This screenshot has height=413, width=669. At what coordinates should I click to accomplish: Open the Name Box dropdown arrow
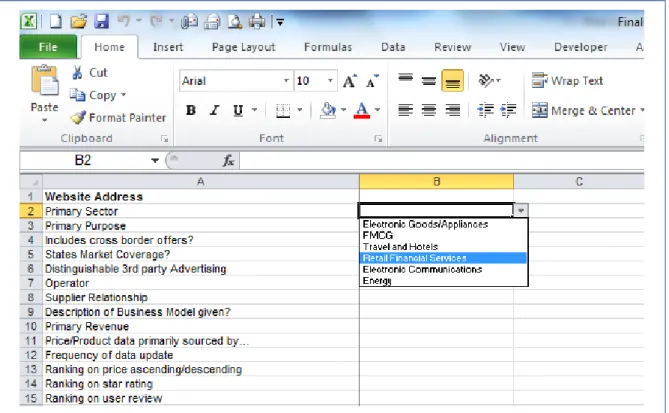pos(154,161)
